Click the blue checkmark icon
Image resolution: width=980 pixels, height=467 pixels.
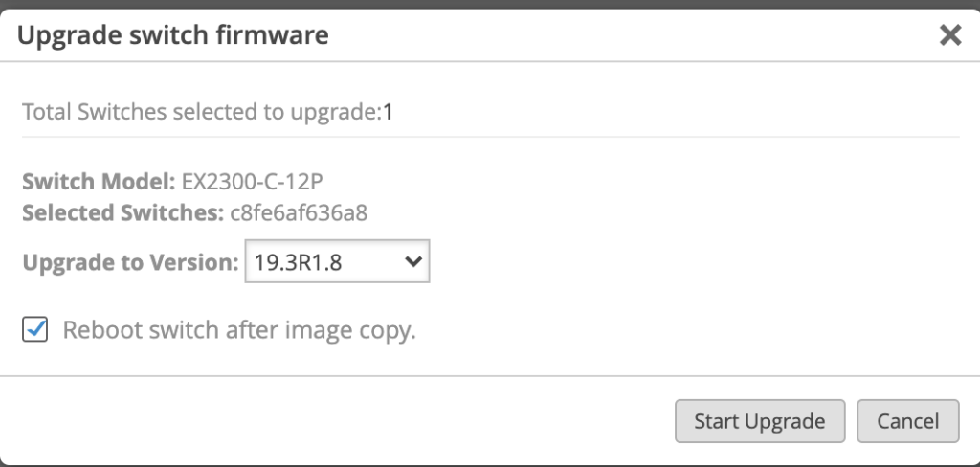click(35, 329)
